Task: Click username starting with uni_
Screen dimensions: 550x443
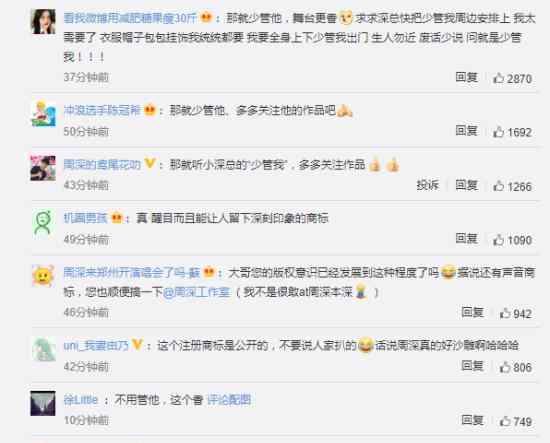Action: [96, 345]
